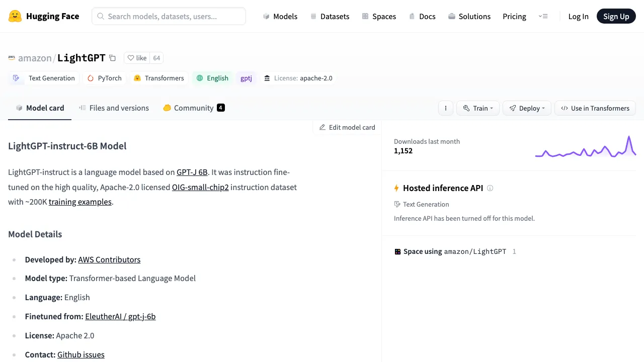Click the English language tag

tap(212, 78)
